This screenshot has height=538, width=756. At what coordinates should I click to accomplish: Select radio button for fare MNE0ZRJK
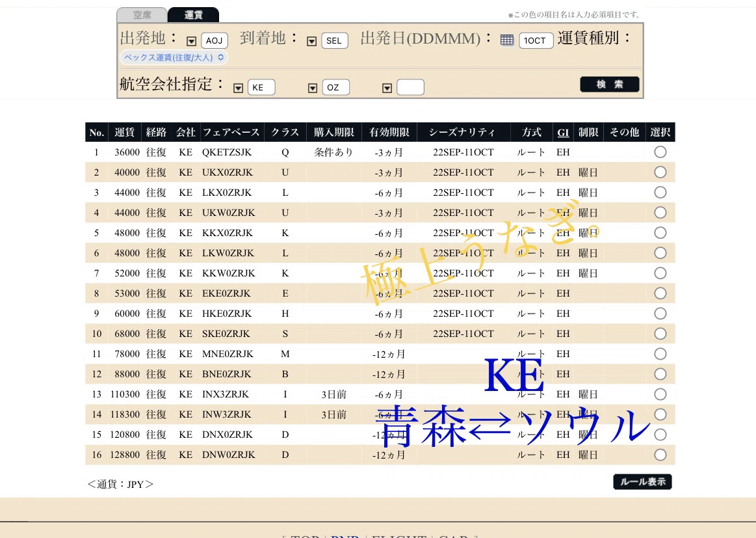(660, 354)
